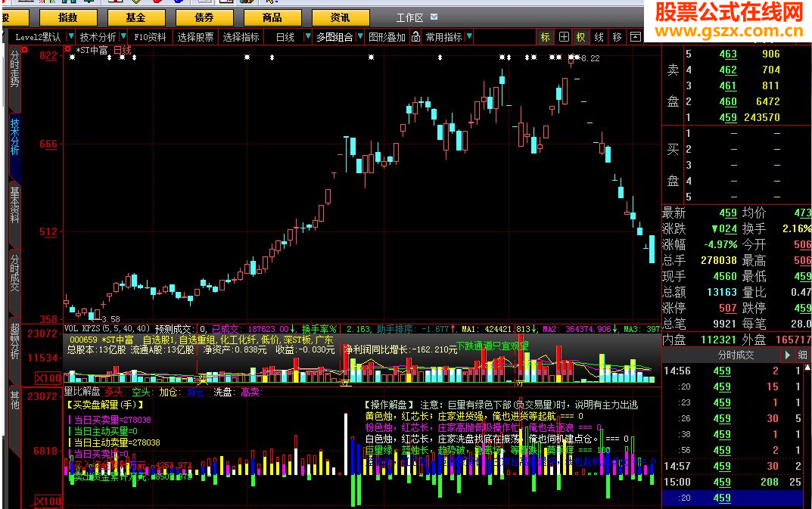The height and width of the screenshot is (509, 812).
Task: Click the 细 detail icon in 分时成交 header
Action: coord(802,355)
